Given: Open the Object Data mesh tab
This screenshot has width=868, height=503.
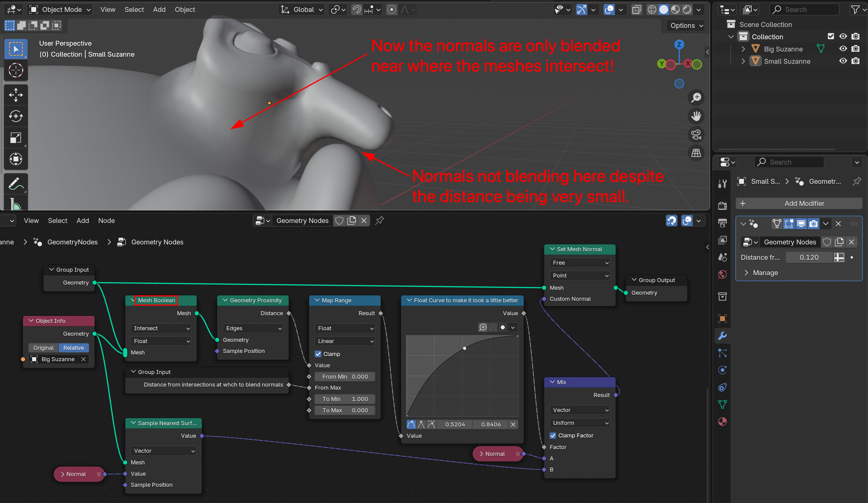Looking at the screenshot, I should point(722,404).
